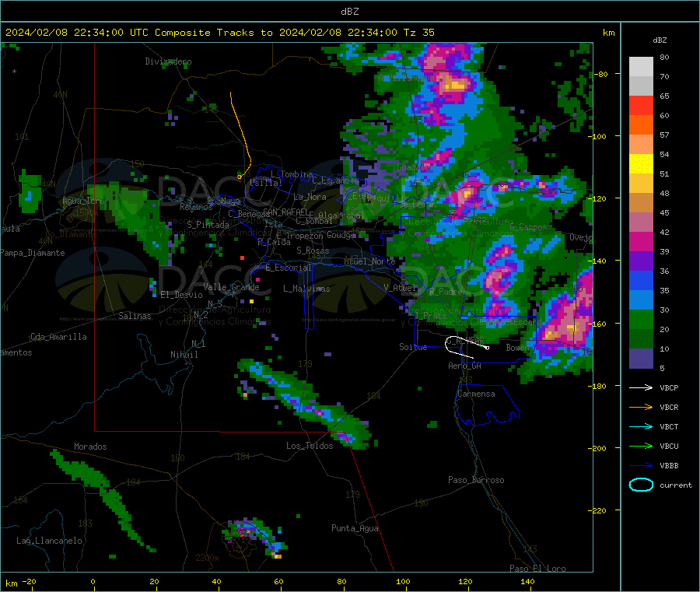Image resolution: width=700 pixels, height=592 pixels.
Task: Click the 'S_Pintada' map label
Action: tap(208, 225)
